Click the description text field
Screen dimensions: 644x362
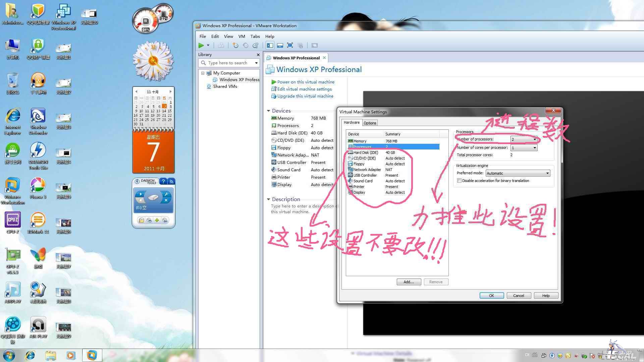(x=304, y=209)
